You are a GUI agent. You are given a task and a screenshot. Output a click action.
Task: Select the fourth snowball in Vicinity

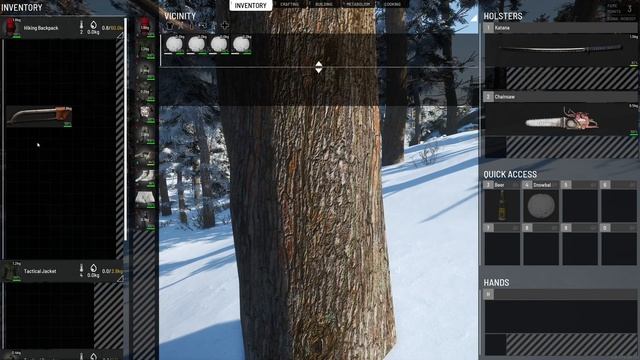[x=242, y=44]
